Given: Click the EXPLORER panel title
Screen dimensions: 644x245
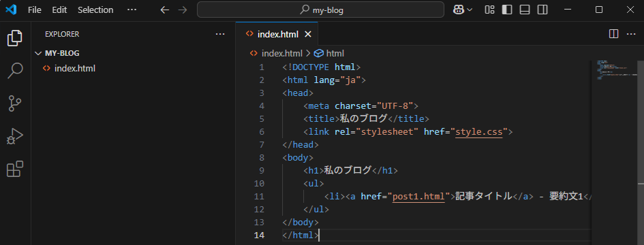Looking at the screenshot, I should tap(62, 34).
